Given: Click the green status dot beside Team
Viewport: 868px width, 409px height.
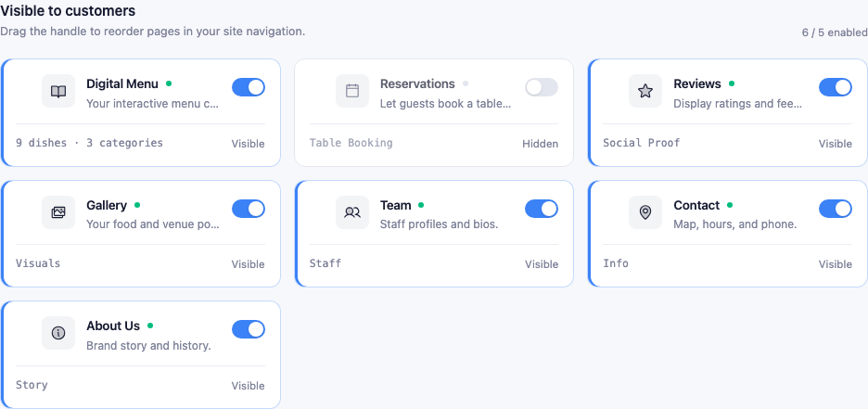Looking at the screenshot, I should tap(421, 205).
